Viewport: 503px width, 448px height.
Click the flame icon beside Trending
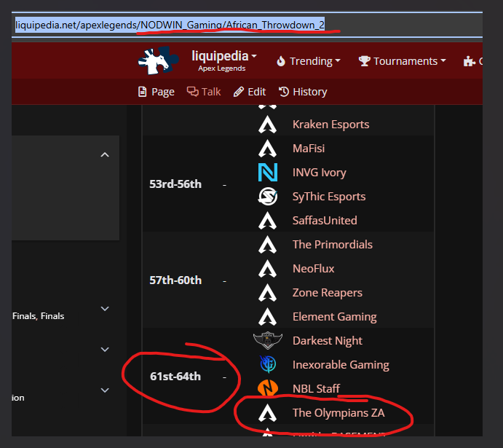click(281, 61)
